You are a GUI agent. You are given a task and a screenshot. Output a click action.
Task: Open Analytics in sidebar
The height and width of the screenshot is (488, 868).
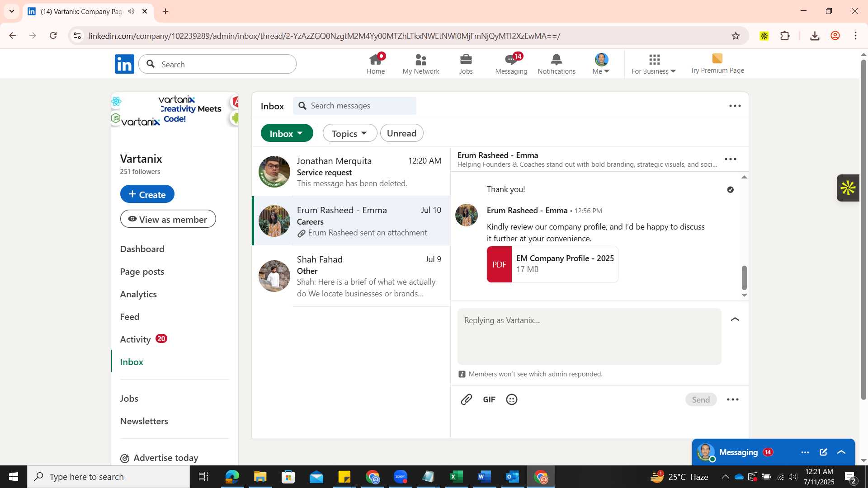[138, 294]
